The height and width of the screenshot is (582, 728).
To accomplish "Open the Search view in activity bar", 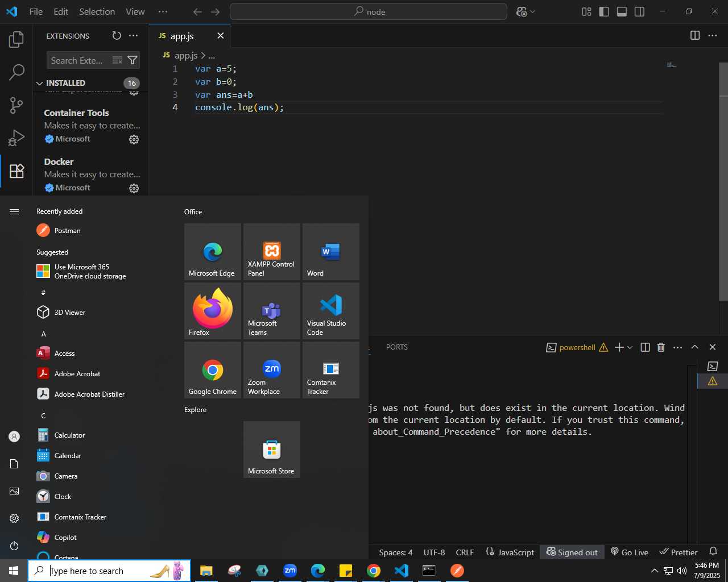I will tap(16, 72).
